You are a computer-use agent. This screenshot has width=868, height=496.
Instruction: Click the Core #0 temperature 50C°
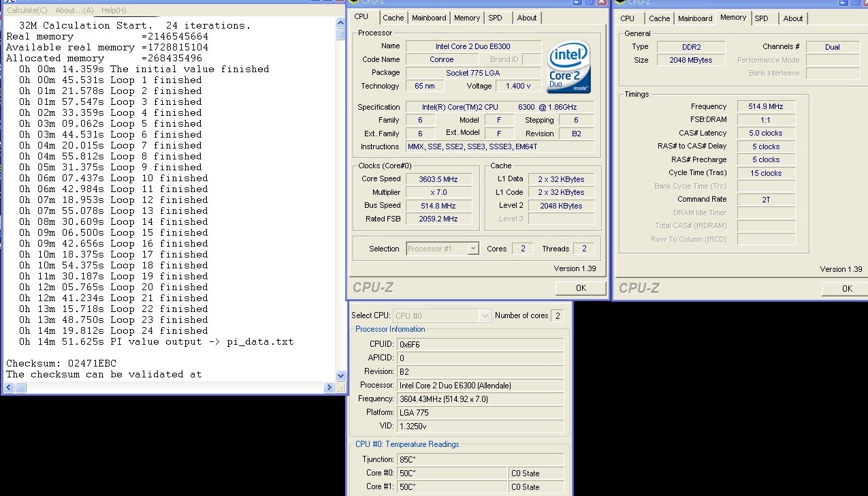(x=452, y=474)
